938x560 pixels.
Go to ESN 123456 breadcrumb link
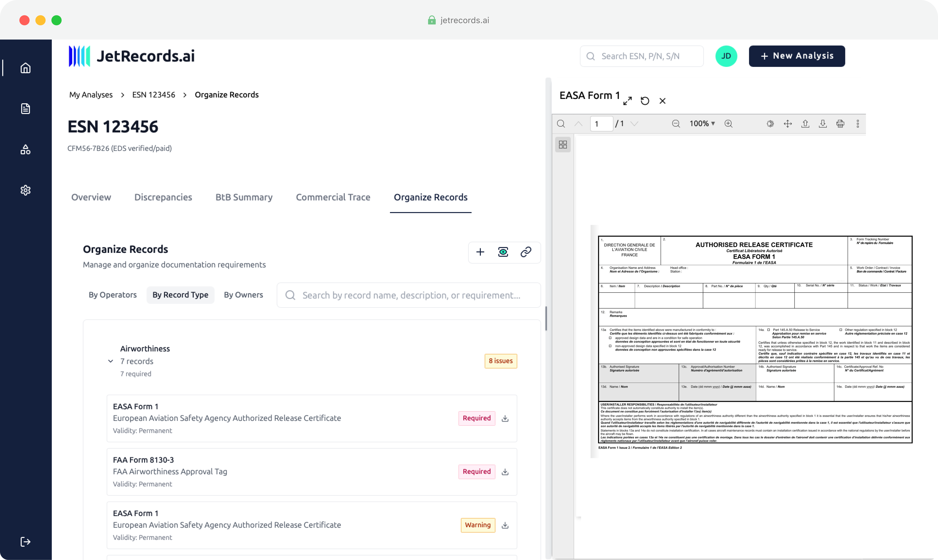(154, 95)
